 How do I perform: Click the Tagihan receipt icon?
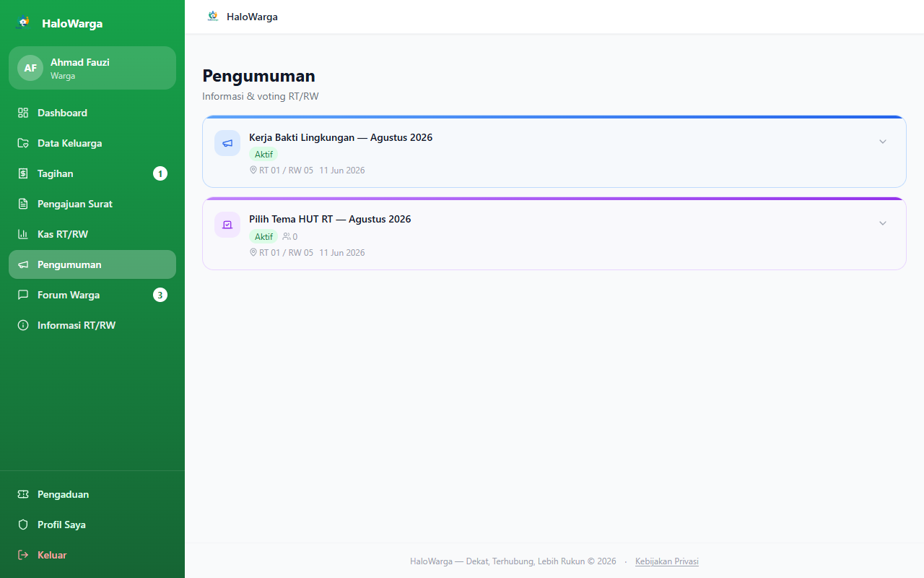[23, 173]
